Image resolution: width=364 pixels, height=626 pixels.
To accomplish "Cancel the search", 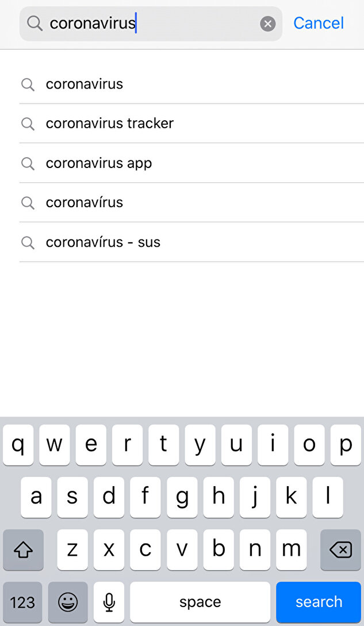I will (x=319, y=24).
